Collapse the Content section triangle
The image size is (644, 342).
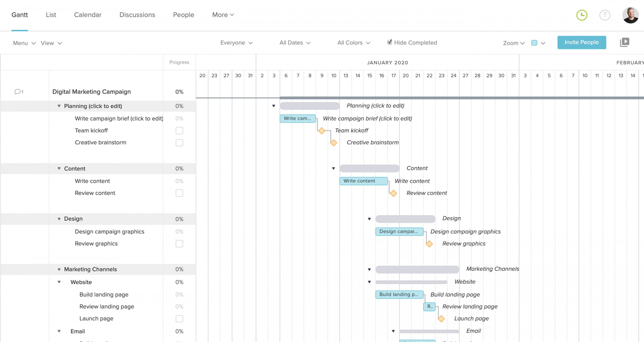point(59,168)
